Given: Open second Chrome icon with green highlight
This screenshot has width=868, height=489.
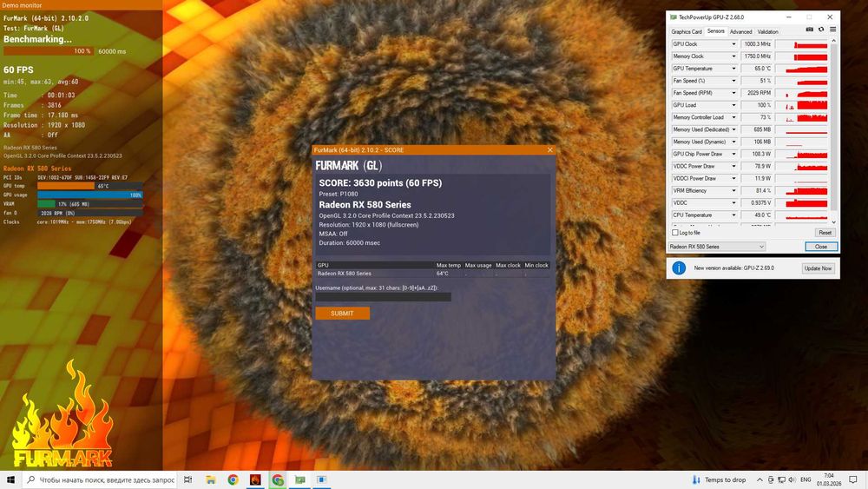Looking at the screenshot, I should click(278, 479).
